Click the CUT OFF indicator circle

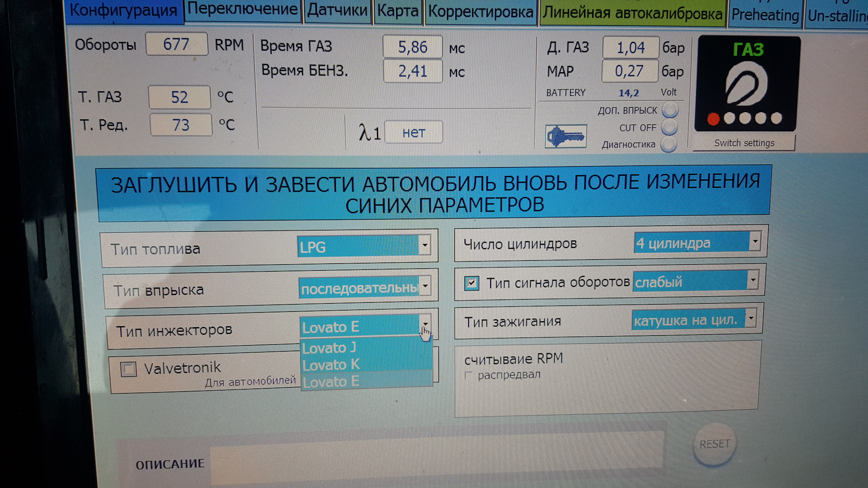tap(669, 127)
